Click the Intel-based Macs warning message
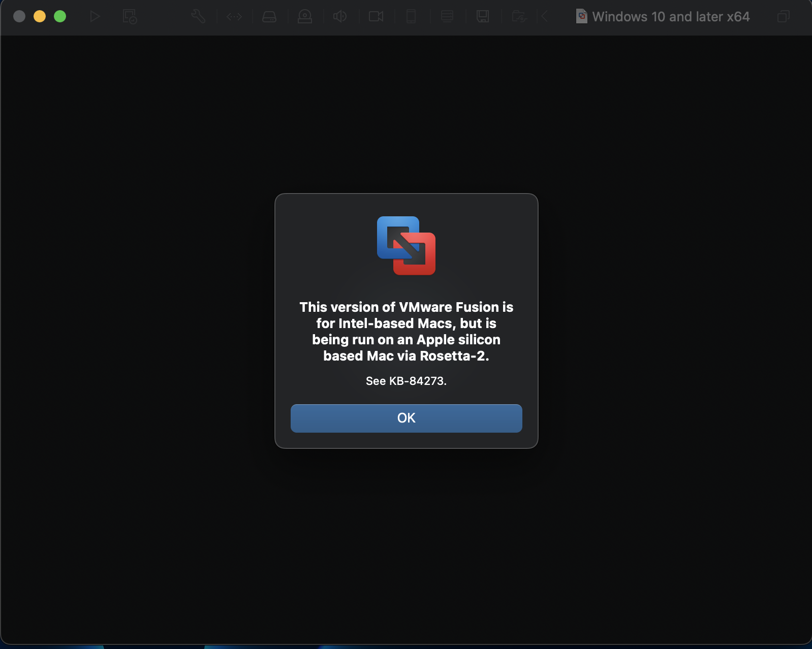The width and height of the screenshot is (812, 649). [406, 332]
